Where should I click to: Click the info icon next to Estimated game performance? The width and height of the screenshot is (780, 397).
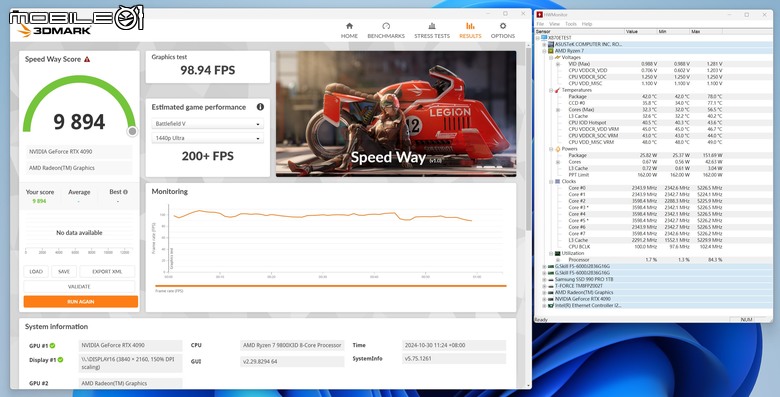[x=260, y=107]
